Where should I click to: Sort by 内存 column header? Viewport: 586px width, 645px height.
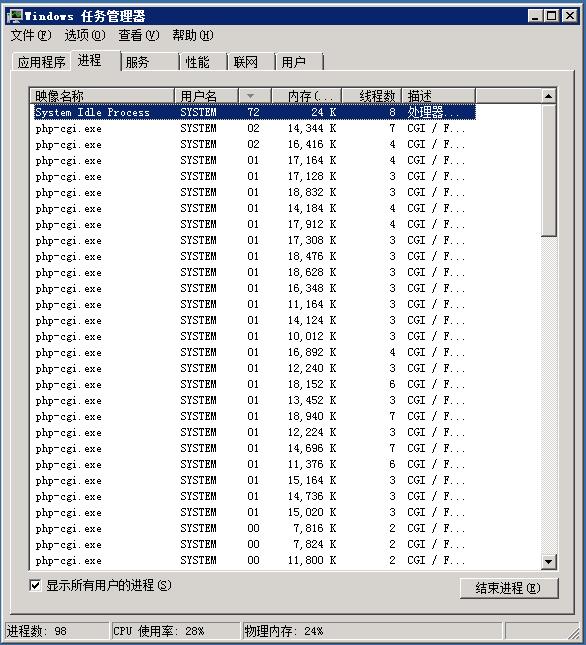point(306,96)
